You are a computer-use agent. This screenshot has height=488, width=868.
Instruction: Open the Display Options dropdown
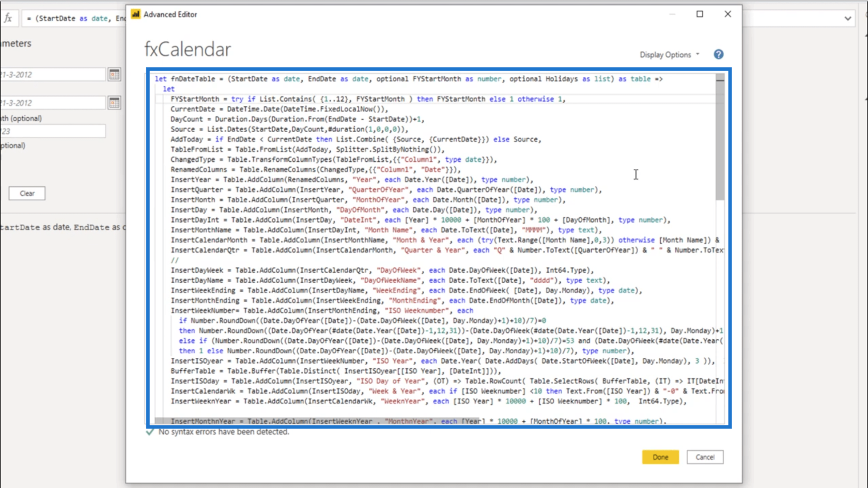pyautogui.click(x=670, y=55)
